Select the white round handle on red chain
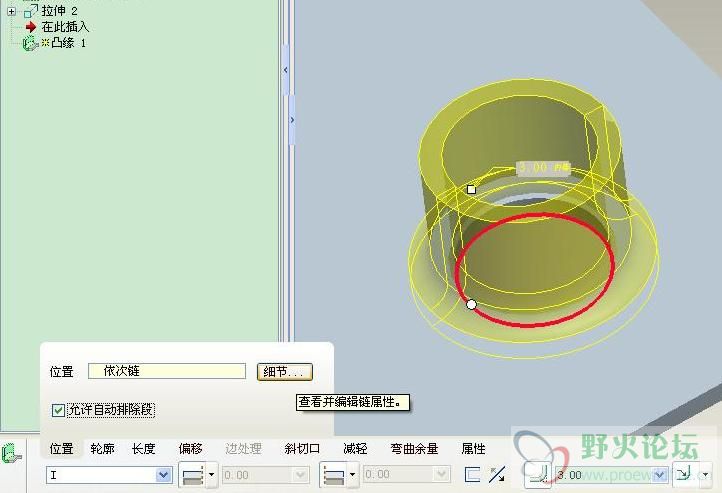The width and height of the screenshot is (722, 493). pos(471,304)
